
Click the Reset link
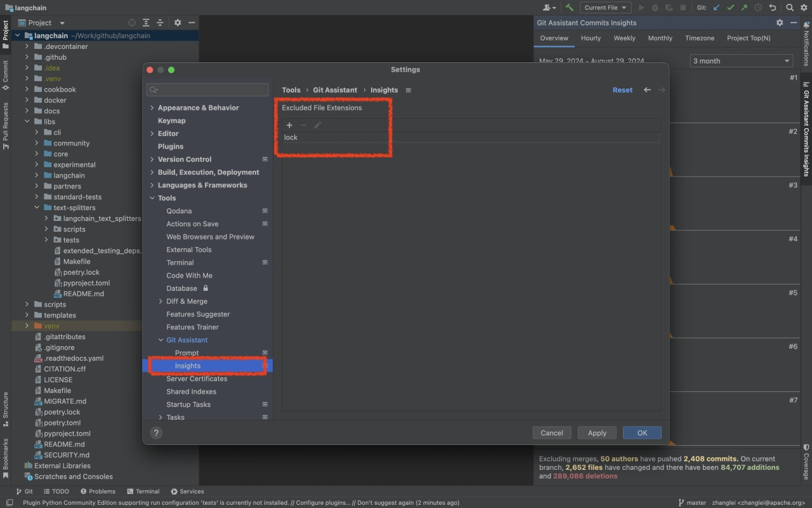(622, 90)
